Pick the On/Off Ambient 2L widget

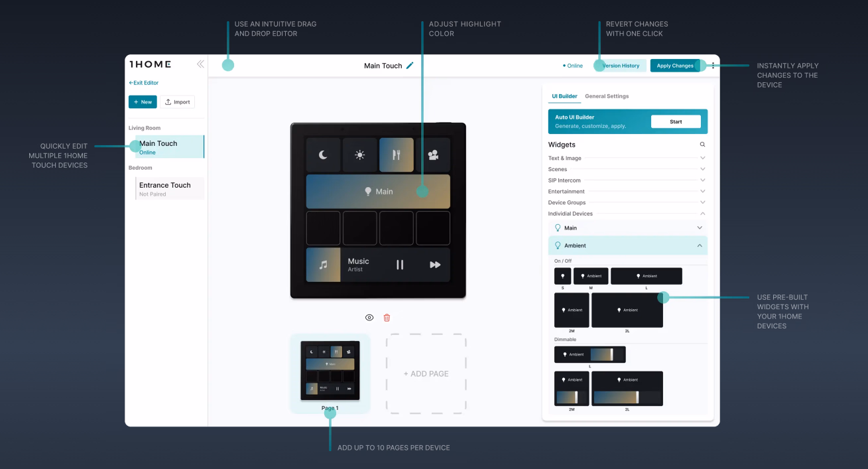(x=627, y=310)
